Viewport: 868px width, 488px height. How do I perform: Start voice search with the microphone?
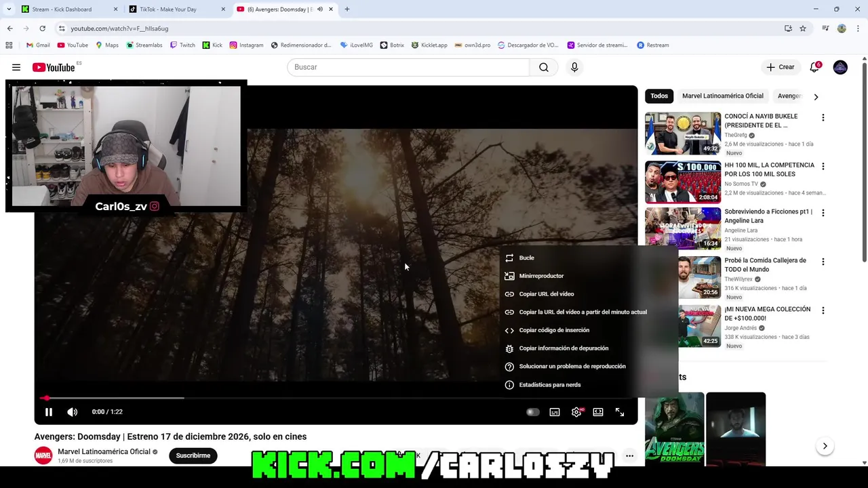574,67
